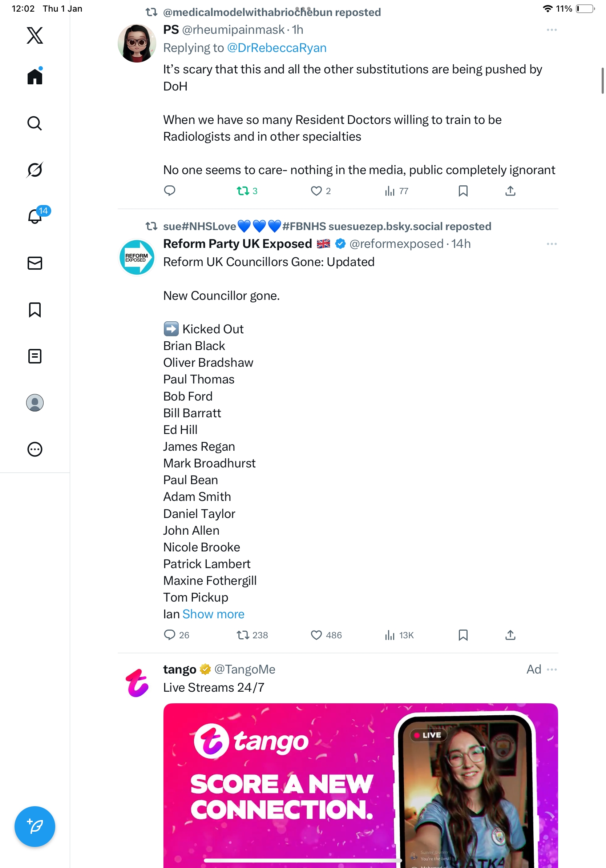Bookmark the Reform Party UK Exposed post
606x868 pixels.
463,635
